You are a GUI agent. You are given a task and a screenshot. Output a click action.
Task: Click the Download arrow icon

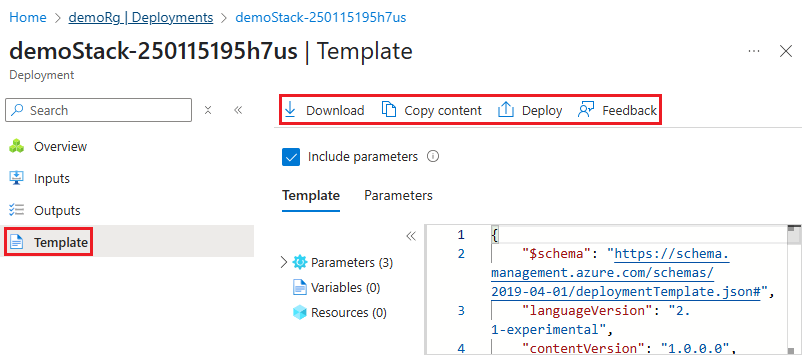[290, 110]
